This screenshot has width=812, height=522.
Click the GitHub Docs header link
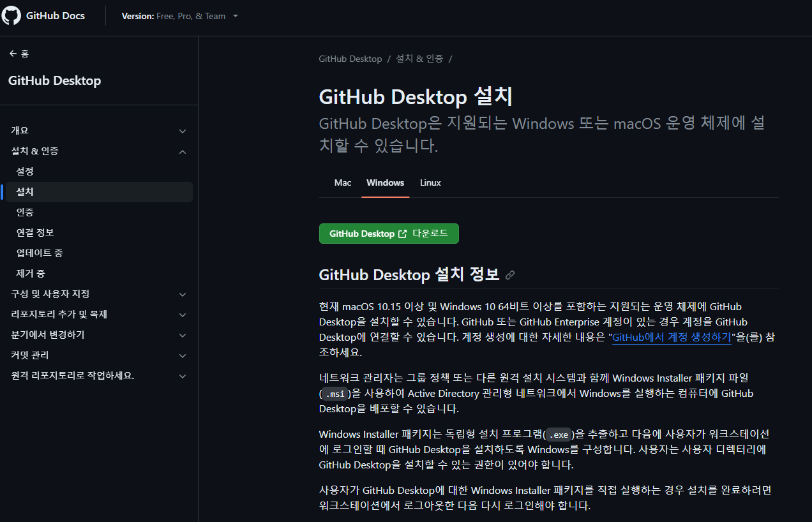(x=55, y=16)
